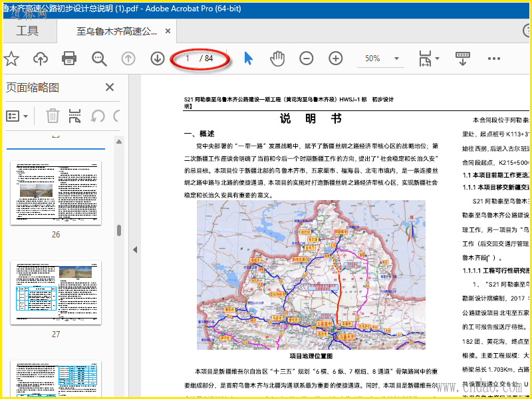Image resolution: width=532 pixels, height=399 pixels.
Task: Click the cloud upload icon
Action: click(x=41, y=59)
